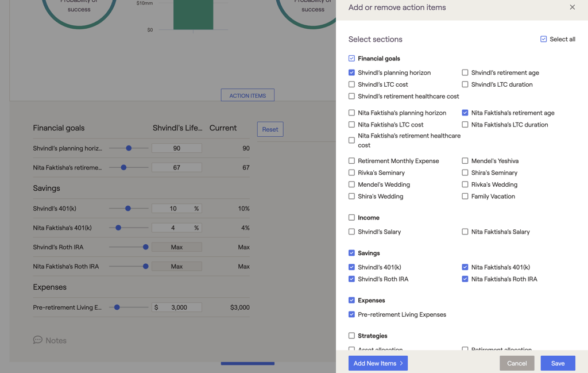The height and width of the screenshot is (373, 588).
Task: Click the Shvindl's planning horizon value field
Action: [x=176, y=148]
